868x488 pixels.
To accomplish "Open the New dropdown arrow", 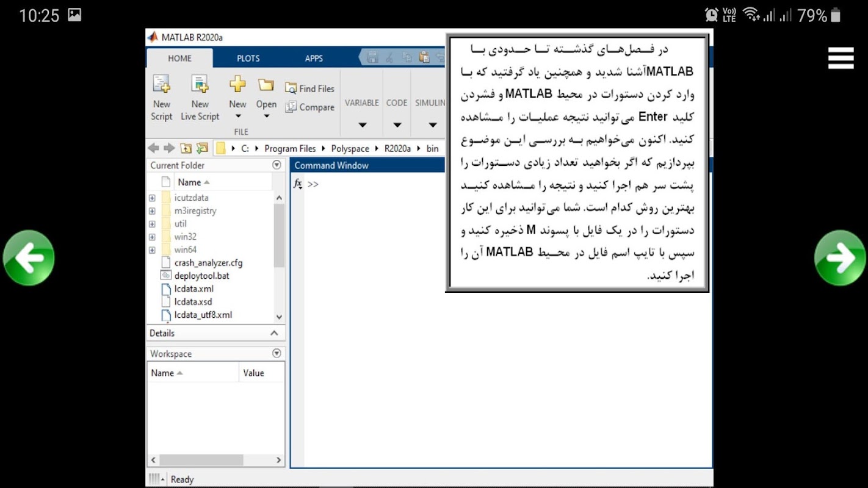I will click(238, 117).
